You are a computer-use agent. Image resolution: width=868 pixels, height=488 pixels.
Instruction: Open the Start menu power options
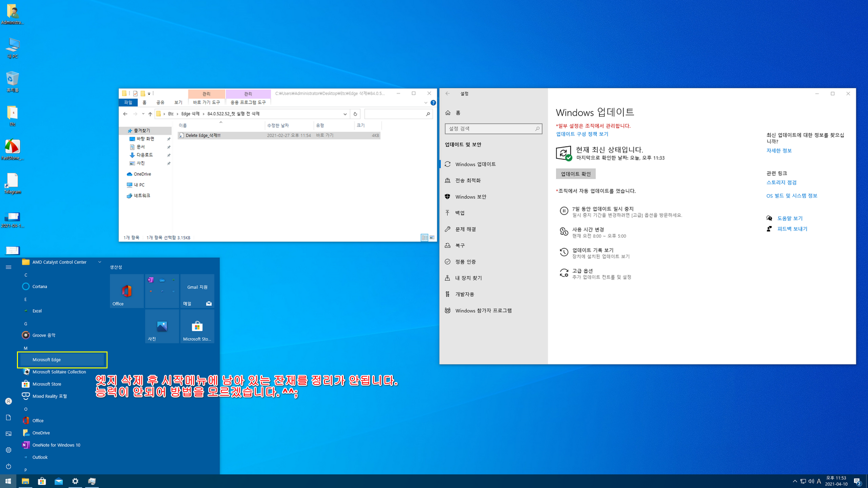point(8,466)
